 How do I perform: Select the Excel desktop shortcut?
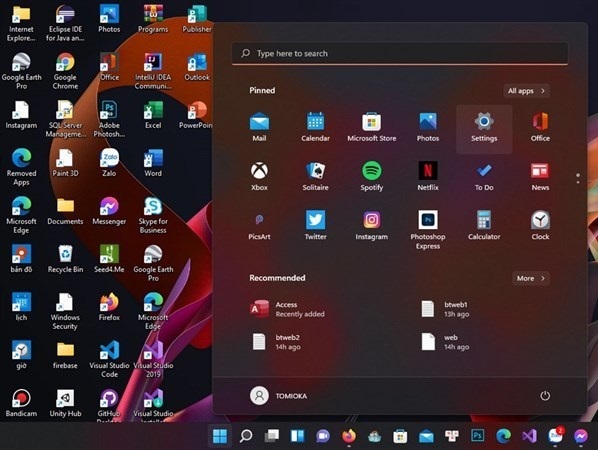pos(153,115)
